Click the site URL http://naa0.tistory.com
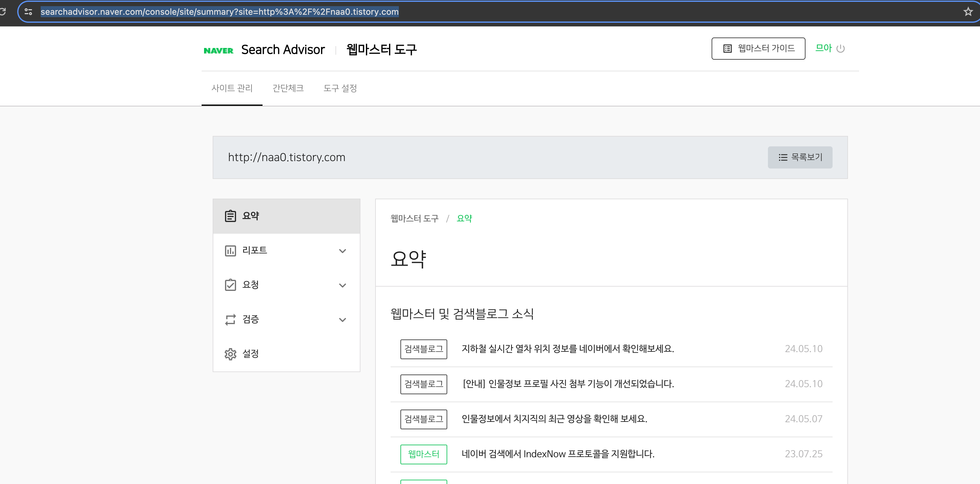980x484 pixels. pos(287,157)
